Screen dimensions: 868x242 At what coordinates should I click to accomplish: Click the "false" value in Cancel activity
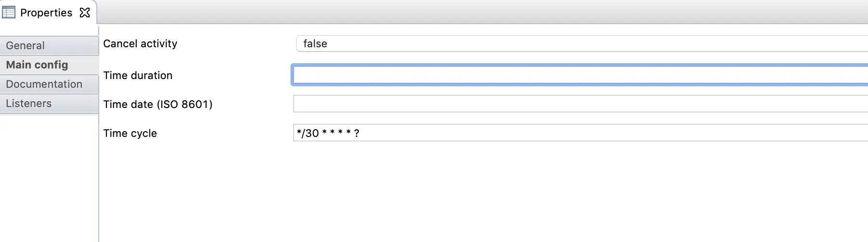click(315, 43)
